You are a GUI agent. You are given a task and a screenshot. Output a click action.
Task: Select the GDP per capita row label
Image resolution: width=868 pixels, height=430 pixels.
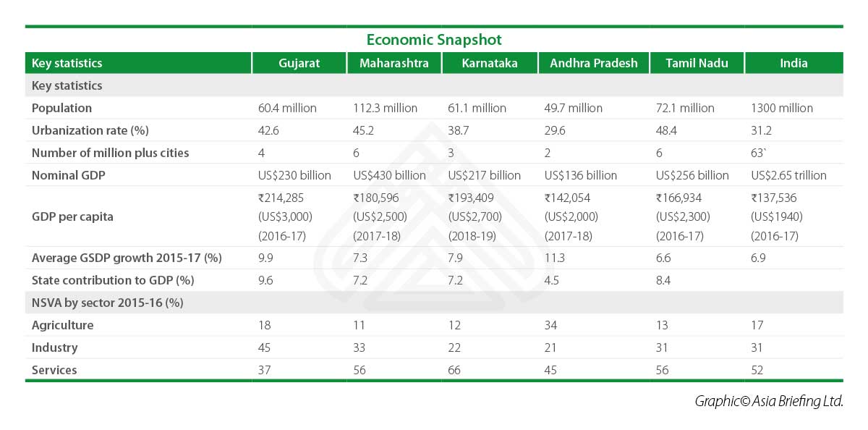pos(72,216)
